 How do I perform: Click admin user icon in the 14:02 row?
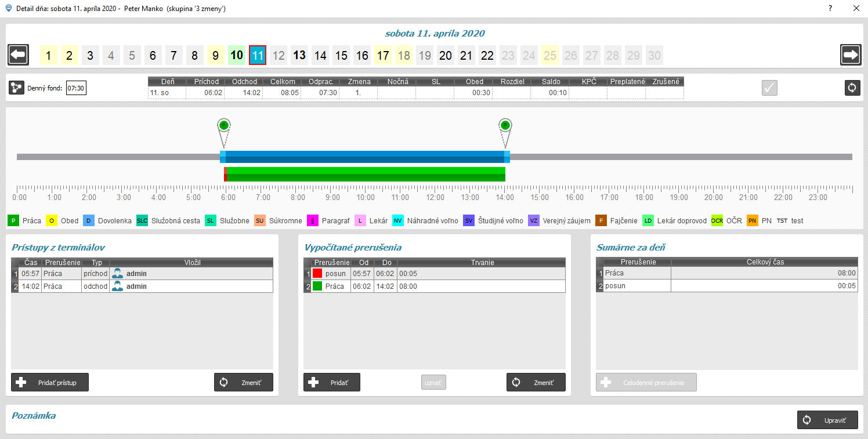click(118, 286)
